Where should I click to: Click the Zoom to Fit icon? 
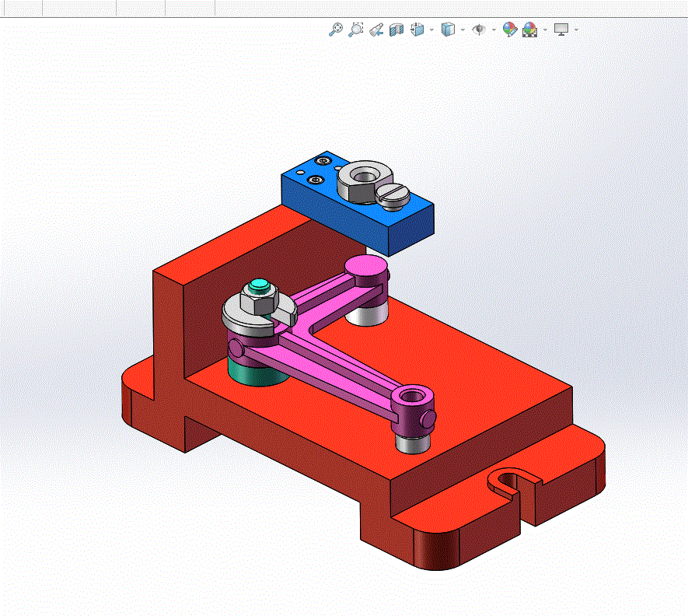point(336,30)
